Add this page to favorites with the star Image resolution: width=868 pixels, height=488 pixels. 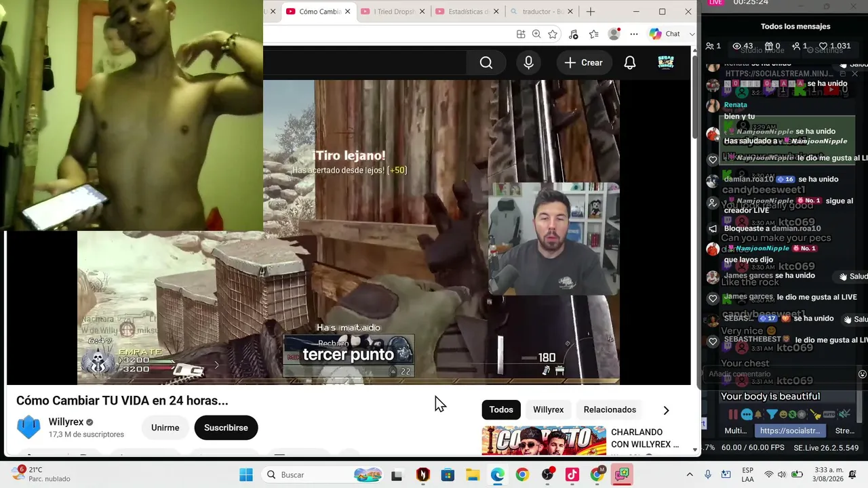tap(553, 34)
